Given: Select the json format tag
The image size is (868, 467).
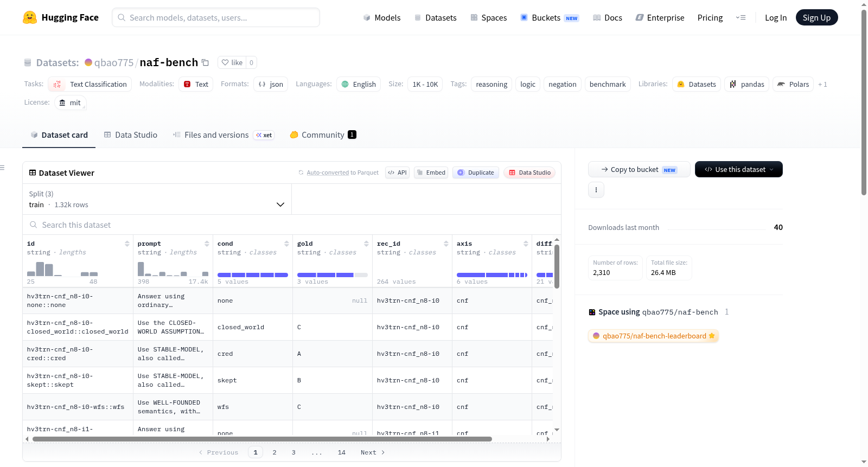Looking at the screenshot, I should click(271, 84).
